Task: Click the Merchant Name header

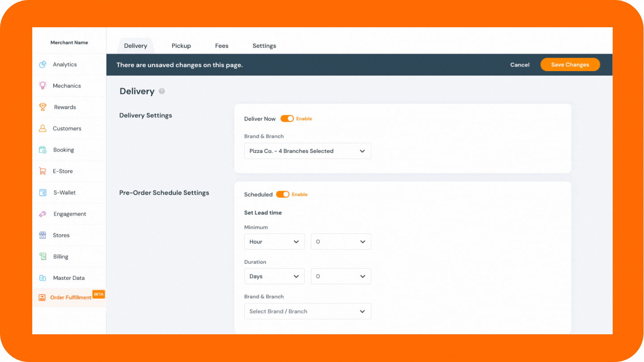Action: click(69, 42)
